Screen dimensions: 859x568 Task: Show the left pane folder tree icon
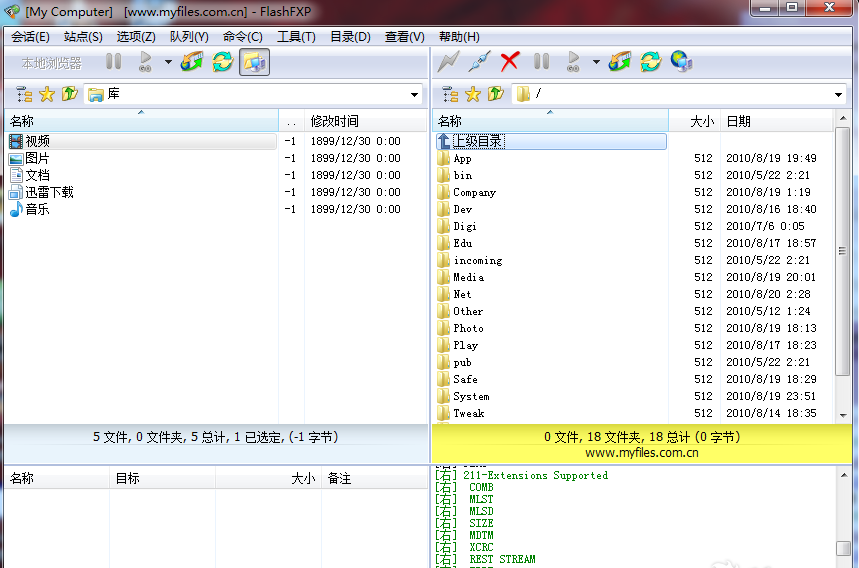tap(24, 94)
